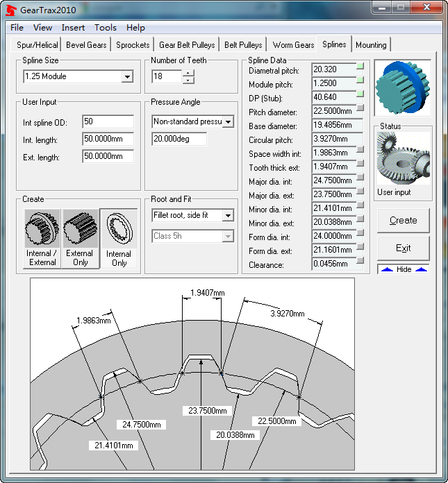Select the Internal Only spline icon

(x=119, y=239)
